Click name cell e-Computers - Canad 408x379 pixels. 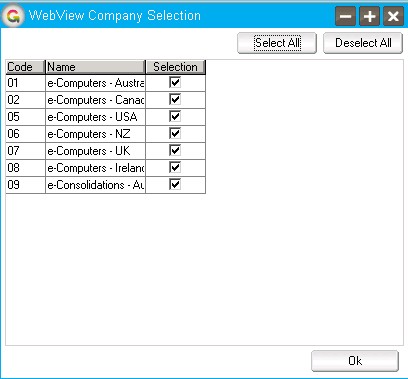tap(96, 100)
